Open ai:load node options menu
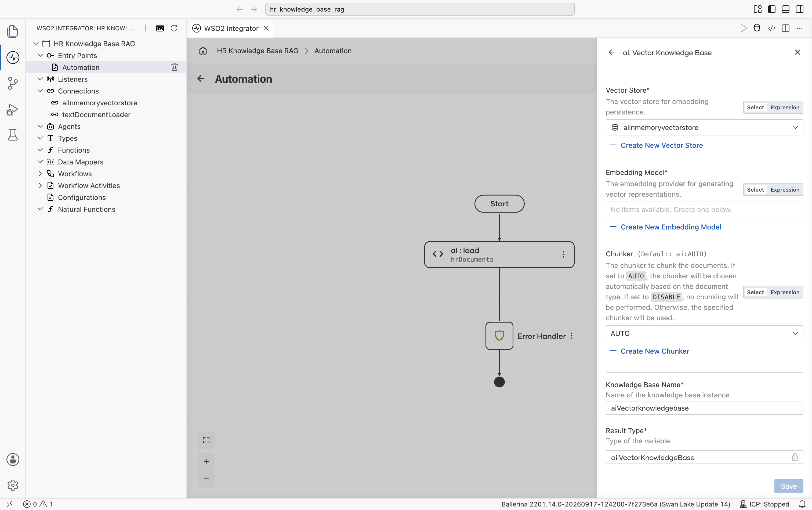The width and height of the screenshot is (812, 510). tap(564, 254)
